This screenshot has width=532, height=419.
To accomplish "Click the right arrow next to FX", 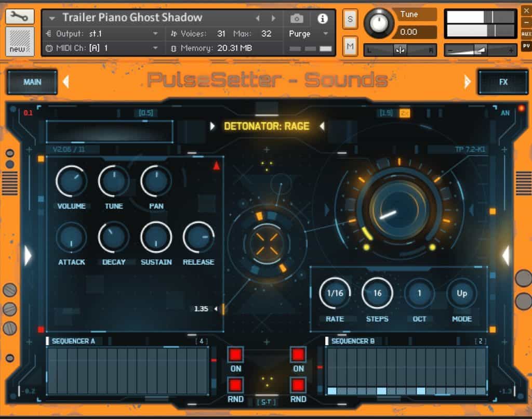I will [x=467, y=82].
